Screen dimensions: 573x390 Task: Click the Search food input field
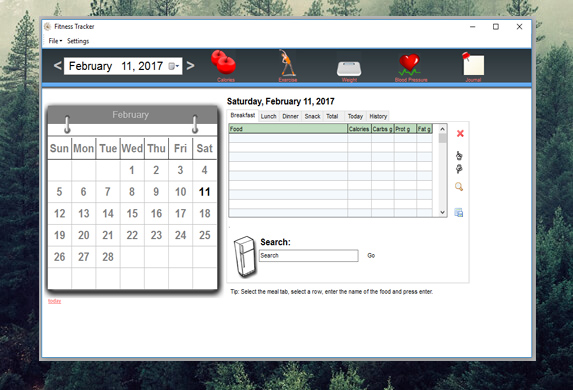point(309,255)
